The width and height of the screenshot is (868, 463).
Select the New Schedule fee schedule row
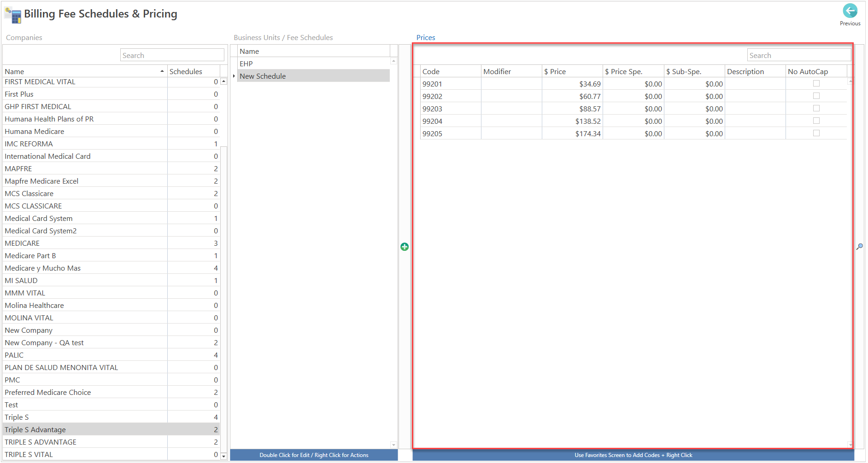point(314,76)
